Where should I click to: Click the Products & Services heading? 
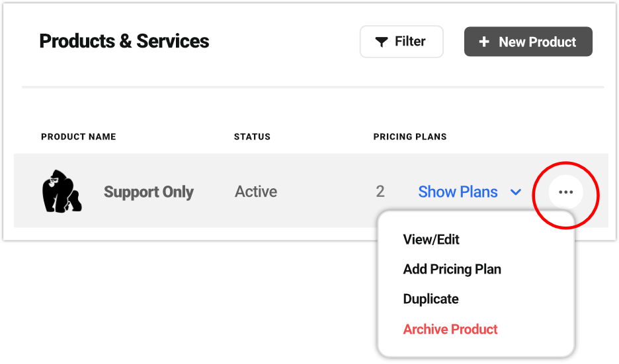pyautogui.click(x=124, y=41)
